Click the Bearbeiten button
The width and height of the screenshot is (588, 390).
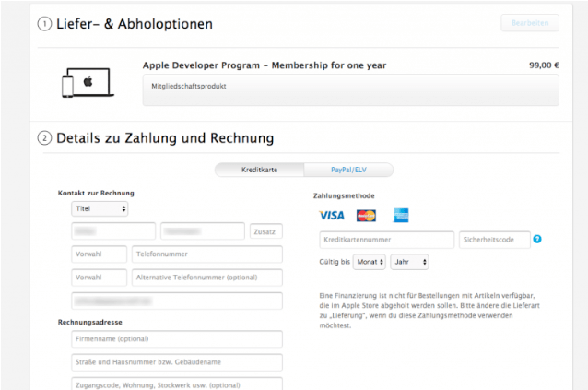[x=530, y=23]
